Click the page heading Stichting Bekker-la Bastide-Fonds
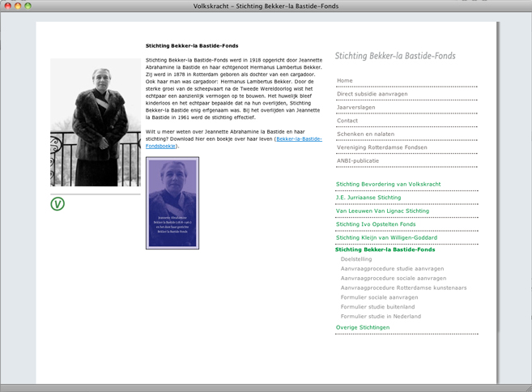The width and height of the screenshot is (532, 392). click(192, 46)
